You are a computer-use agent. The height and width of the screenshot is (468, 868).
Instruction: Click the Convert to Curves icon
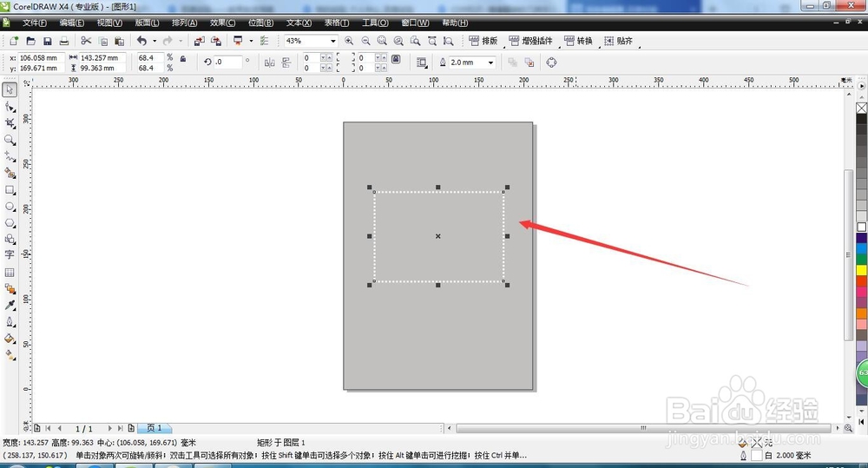[551, 63]
